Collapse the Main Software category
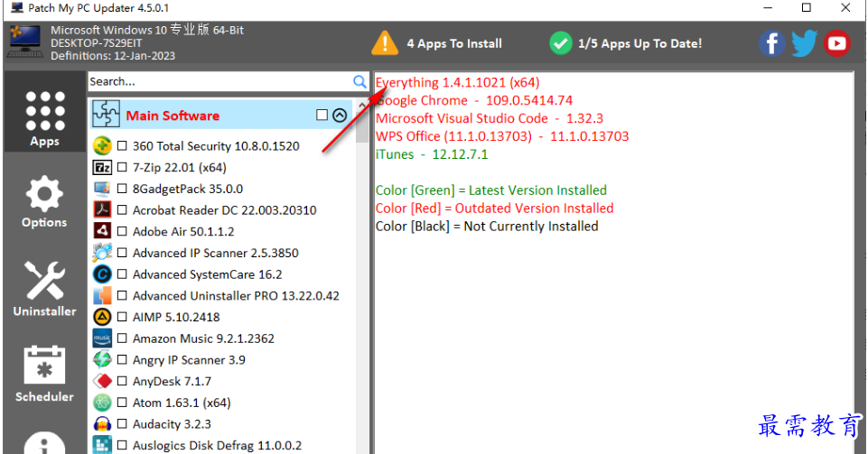The image size is (868, 454). (x=340, y=115)
